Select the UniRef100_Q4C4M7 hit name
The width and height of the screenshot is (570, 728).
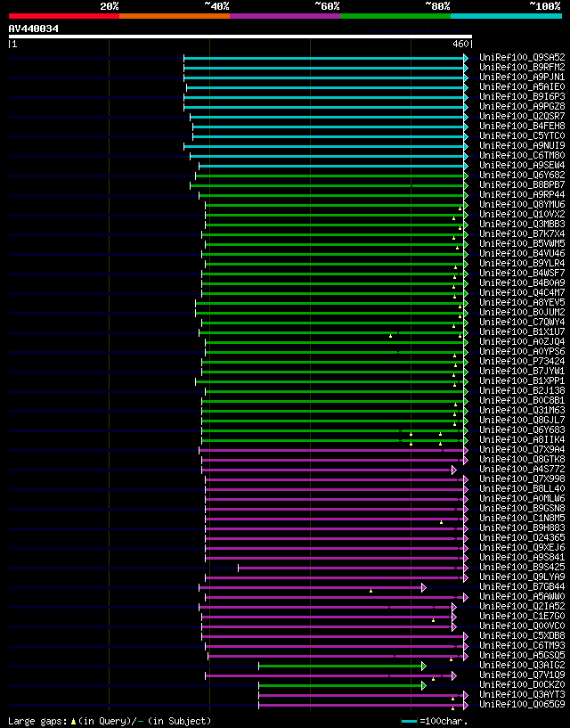tap(522, 292)
